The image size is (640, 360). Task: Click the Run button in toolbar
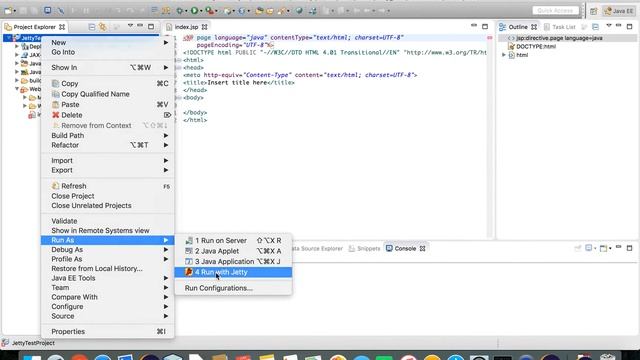194,11
